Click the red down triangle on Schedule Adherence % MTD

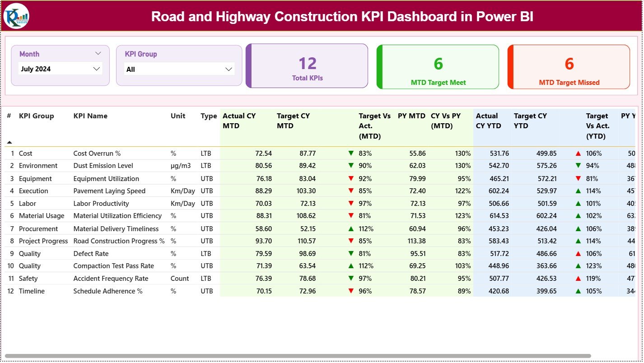352,291
